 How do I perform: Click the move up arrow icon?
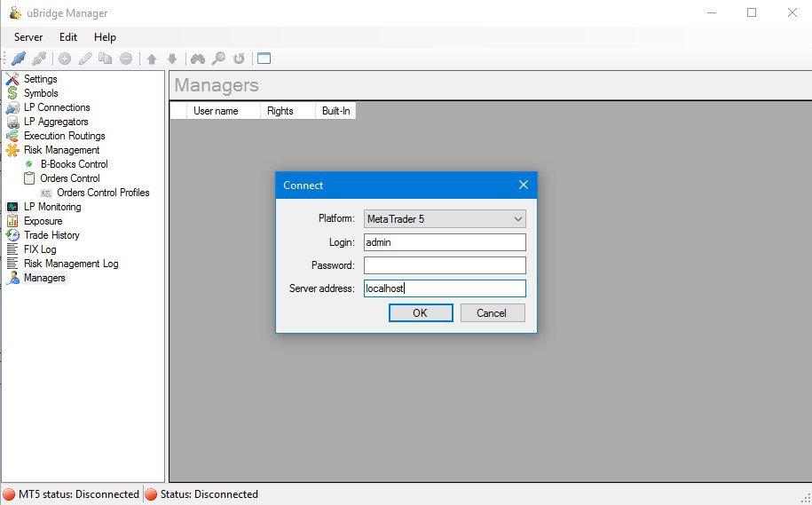coord(152,59)
